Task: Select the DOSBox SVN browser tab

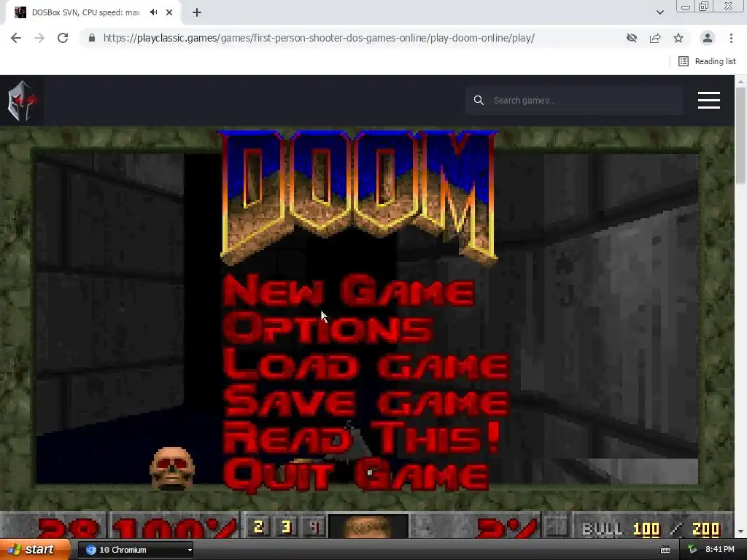Action: (x=86, y=12)
